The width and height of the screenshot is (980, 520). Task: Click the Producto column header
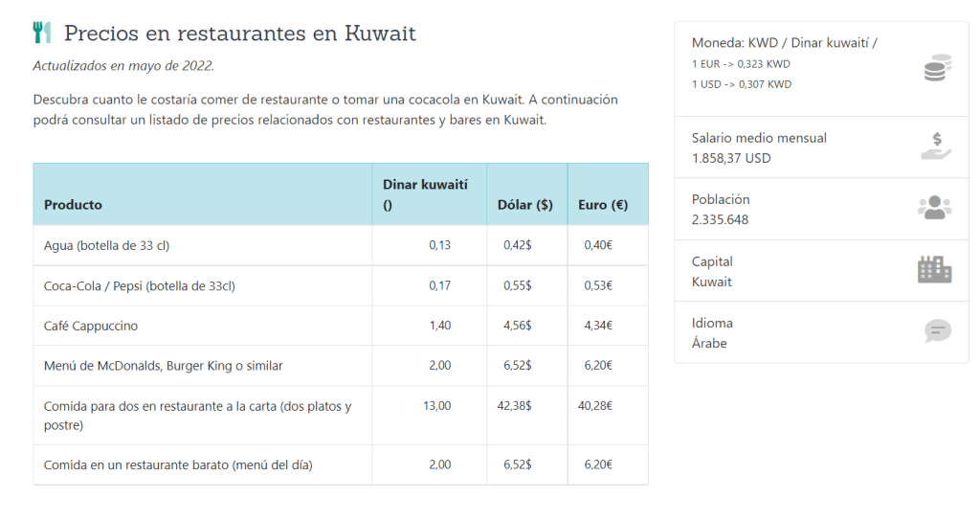click(74, 204)
